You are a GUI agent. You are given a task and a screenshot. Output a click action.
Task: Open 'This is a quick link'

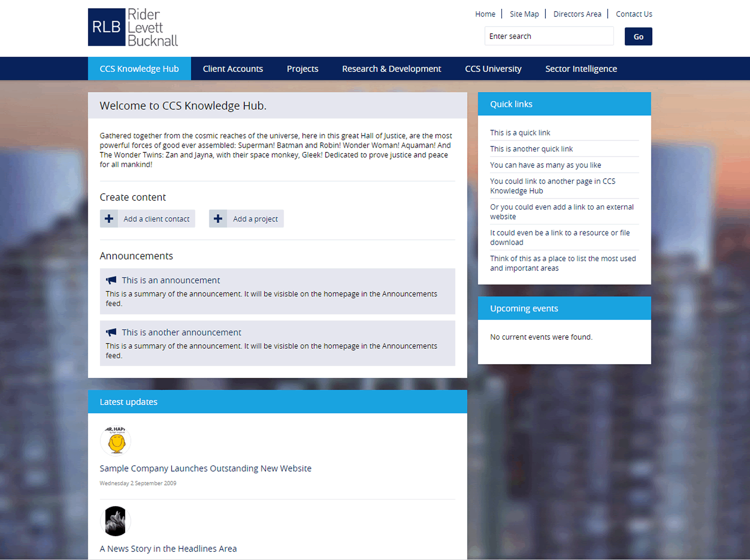(x=520, y=133)
